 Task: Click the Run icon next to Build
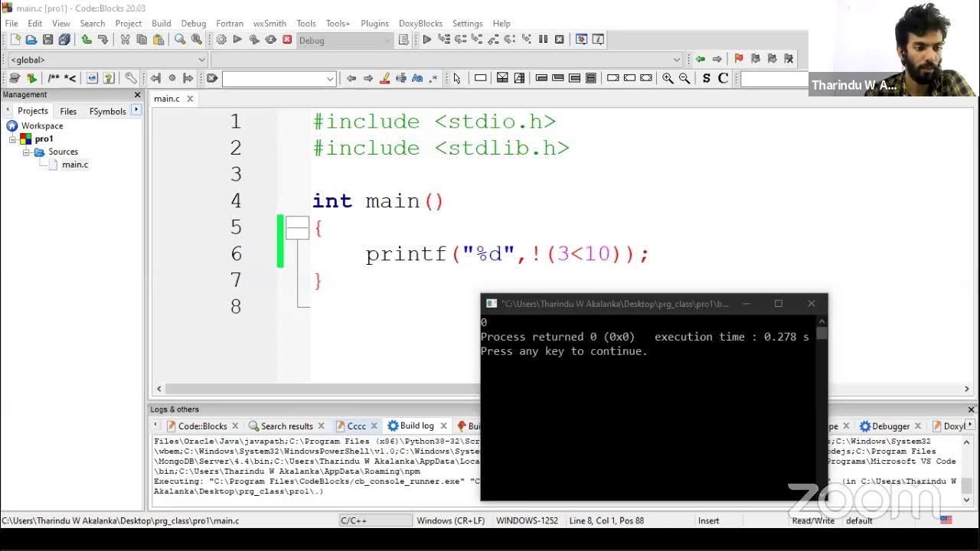point(237,40)
